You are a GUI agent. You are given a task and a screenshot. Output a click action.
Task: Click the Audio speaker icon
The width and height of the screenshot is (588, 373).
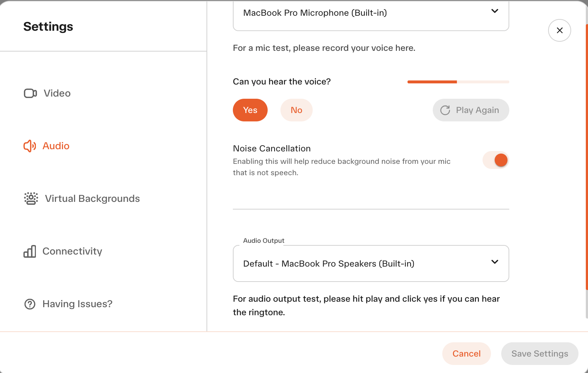pyautogui.click(x=30, y=146)
